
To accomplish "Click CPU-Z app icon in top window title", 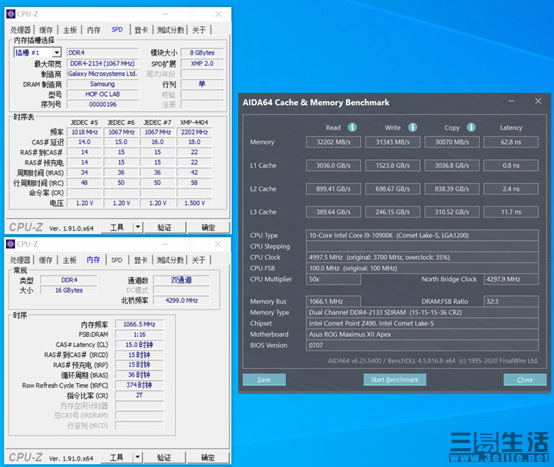I will tap(11, 14).
